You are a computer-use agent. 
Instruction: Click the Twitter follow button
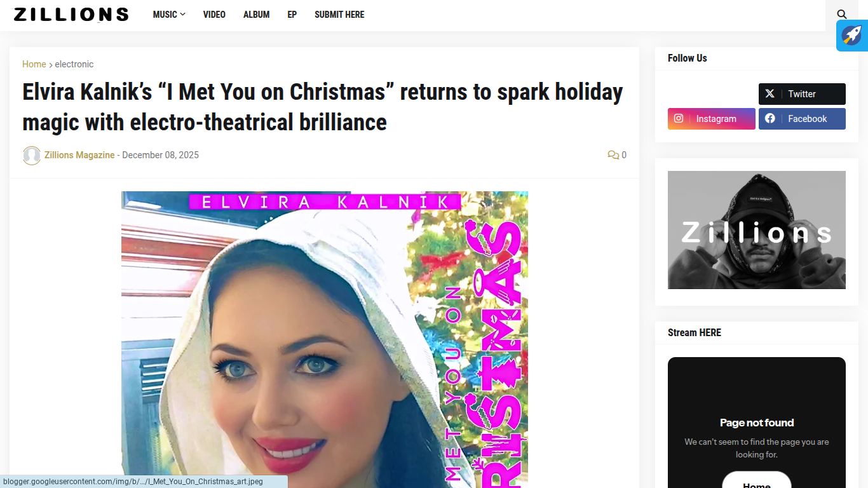(802, 94)
